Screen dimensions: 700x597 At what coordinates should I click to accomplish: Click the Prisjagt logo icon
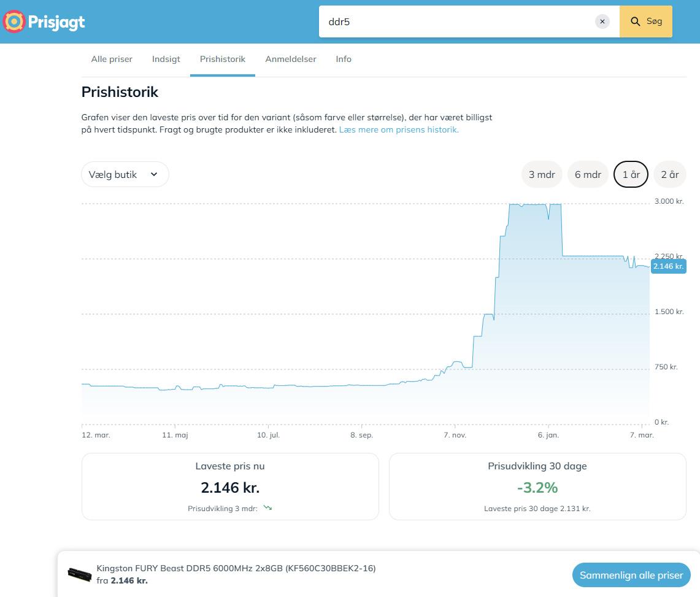[13, 22]
